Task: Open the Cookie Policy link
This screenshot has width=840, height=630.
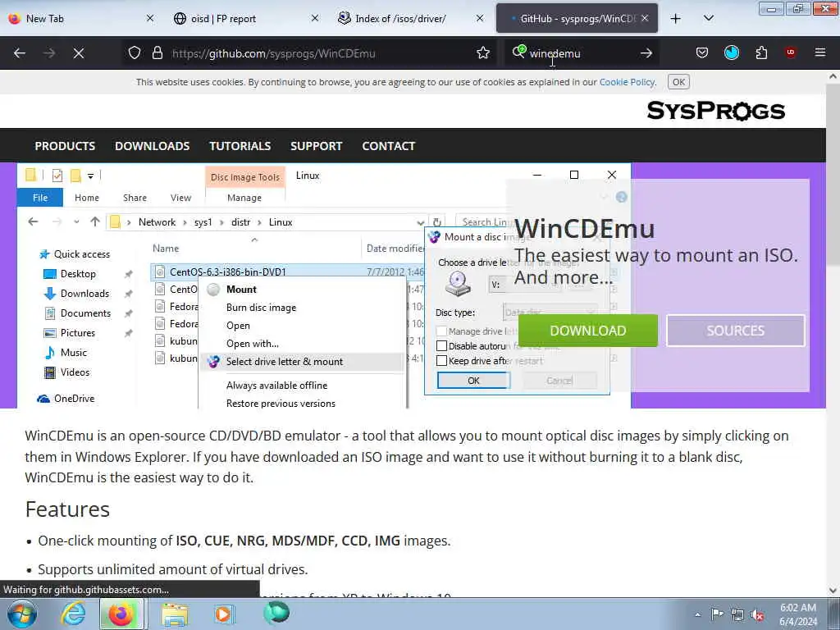Action: click(x=627, y=82)
